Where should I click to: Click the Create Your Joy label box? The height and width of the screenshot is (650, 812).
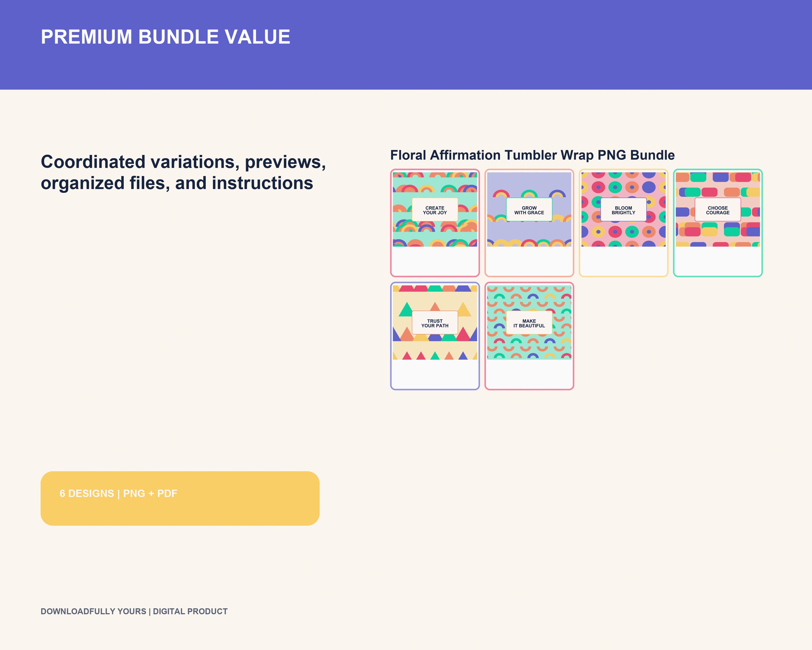(x=435, y=210)
